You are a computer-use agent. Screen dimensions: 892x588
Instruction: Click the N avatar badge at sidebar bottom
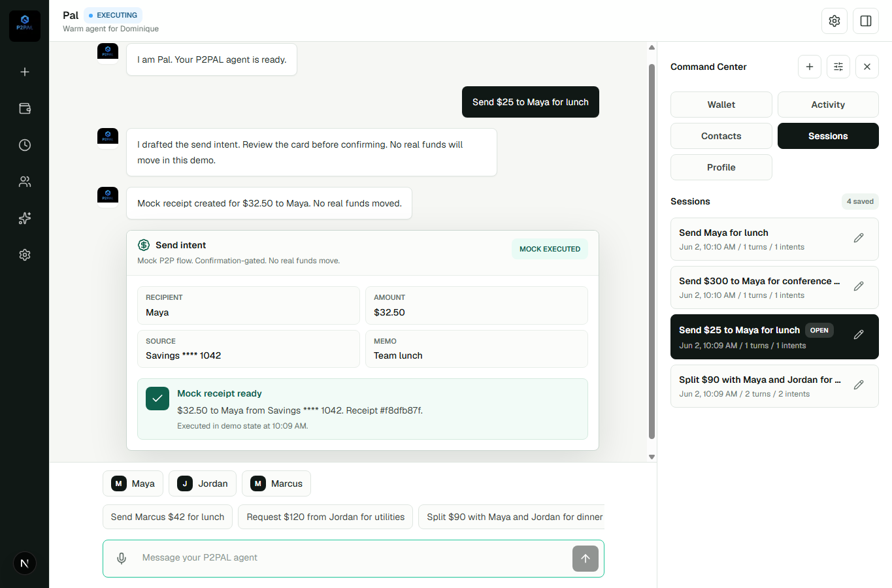tap(25, 563)
